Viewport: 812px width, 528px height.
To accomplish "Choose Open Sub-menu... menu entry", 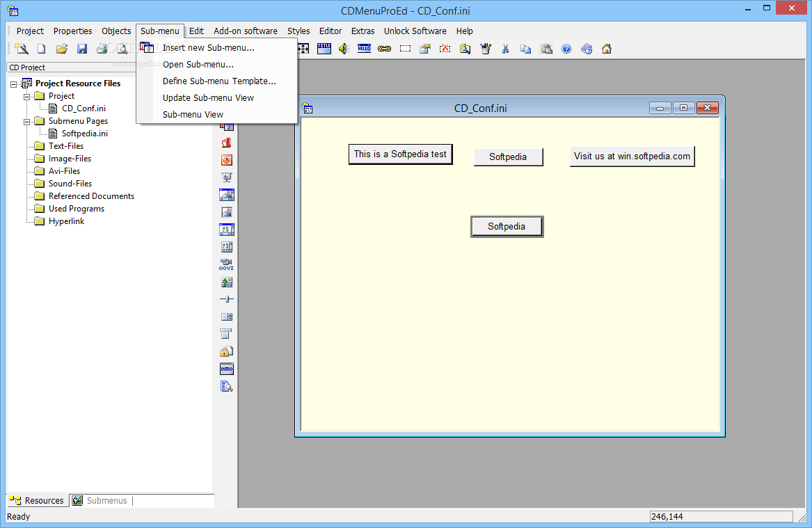I will click(x=216, y=64).
